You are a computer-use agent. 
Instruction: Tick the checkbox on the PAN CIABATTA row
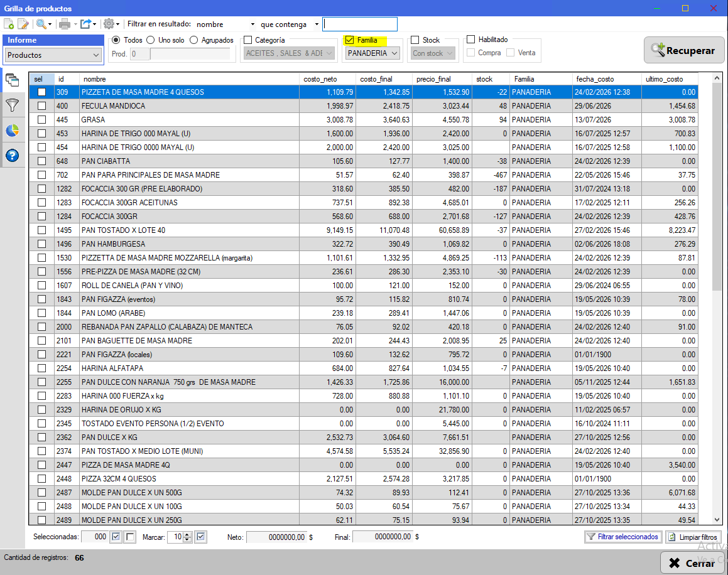[42, 161]
